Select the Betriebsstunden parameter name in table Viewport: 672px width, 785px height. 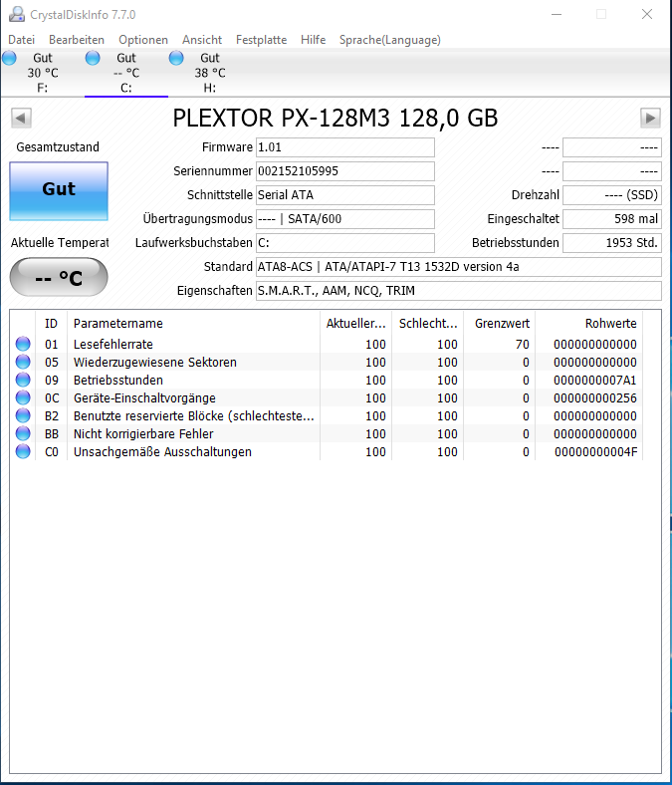pyautogui.click(x=118, y=380)
